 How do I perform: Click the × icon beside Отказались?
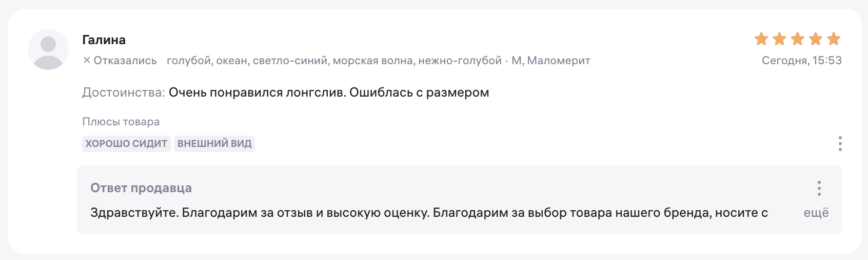click(x=87, y=61)
